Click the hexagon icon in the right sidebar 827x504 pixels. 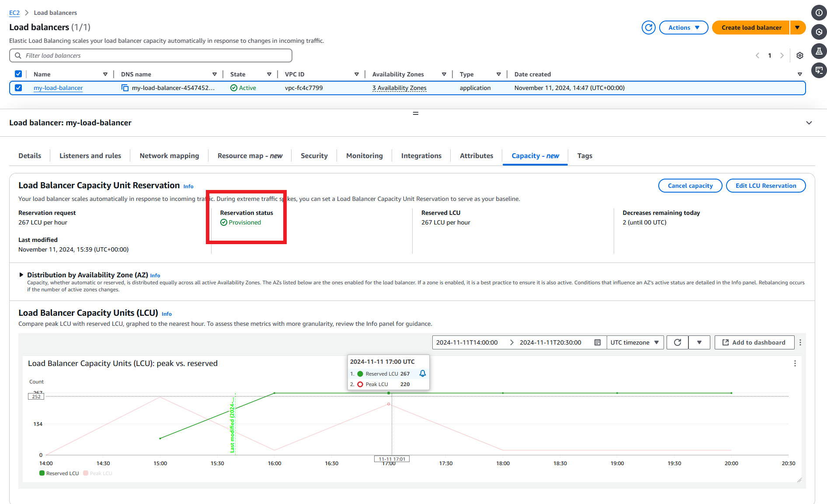click(819, 32)
